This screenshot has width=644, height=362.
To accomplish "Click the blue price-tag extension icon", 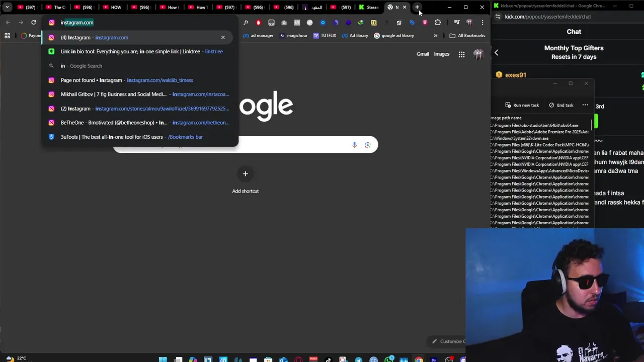I will pos(412,22).
